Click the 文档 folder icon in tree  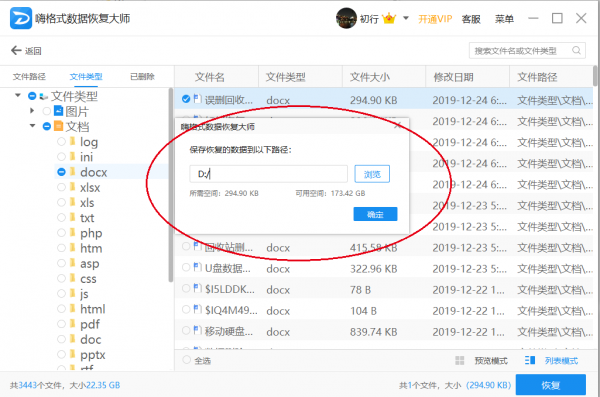pos(59,126)
